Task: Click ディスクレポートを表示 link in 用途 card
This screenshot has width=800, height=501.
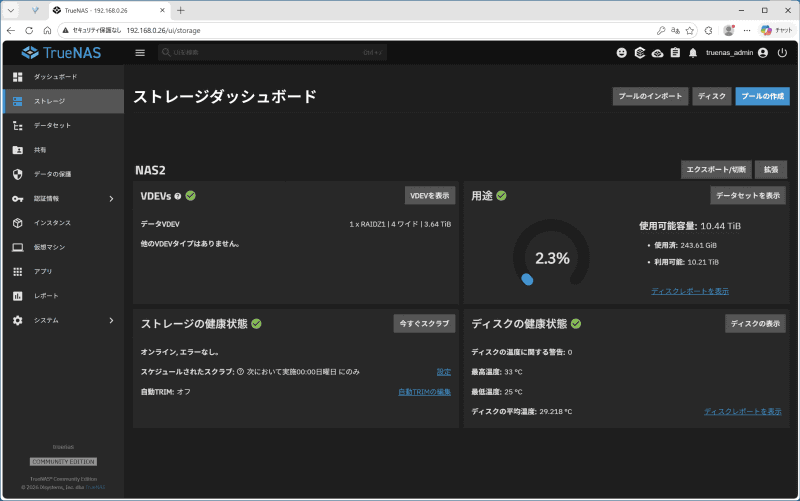Action: tap(690, 291)
